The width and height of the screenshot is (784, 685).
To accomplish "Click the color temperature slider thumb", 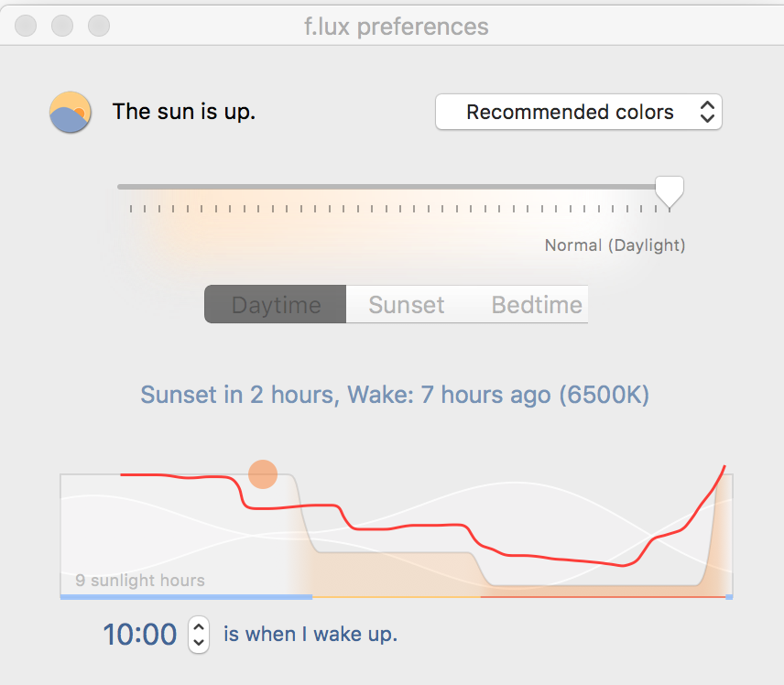I will [670, 192].
